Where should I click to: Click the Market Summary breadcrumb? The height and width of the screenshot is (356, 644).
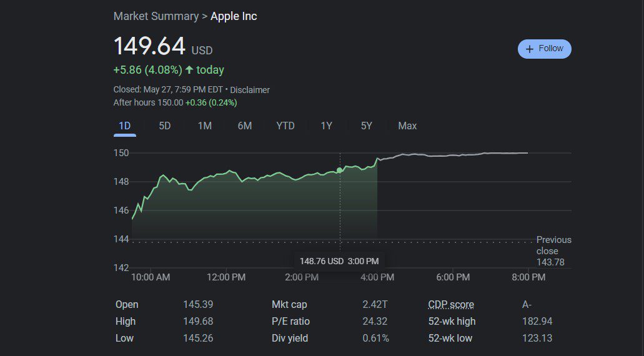click(156, 16)
